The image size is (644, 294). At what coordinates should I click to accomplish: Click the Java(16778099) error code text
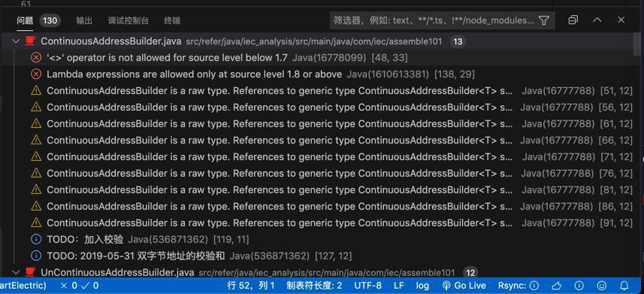329,58
